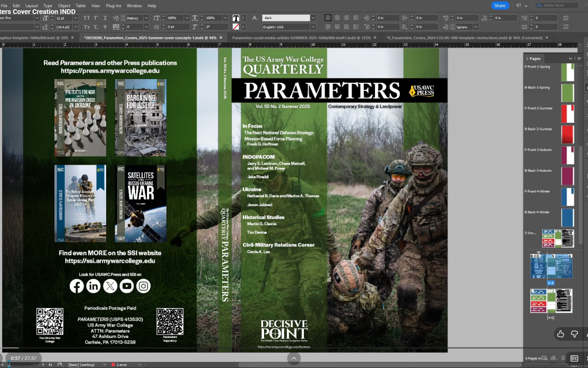Close the Summer-cover-concepts document tab

221,38
